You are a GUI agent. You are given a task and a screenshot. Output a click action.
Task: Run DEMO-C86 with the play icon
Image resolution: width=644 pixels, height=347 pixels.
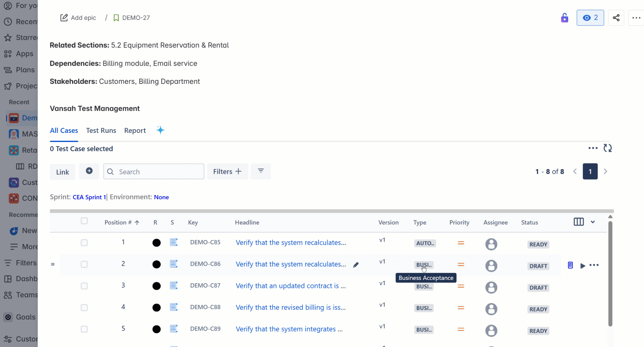coord(583,265)
